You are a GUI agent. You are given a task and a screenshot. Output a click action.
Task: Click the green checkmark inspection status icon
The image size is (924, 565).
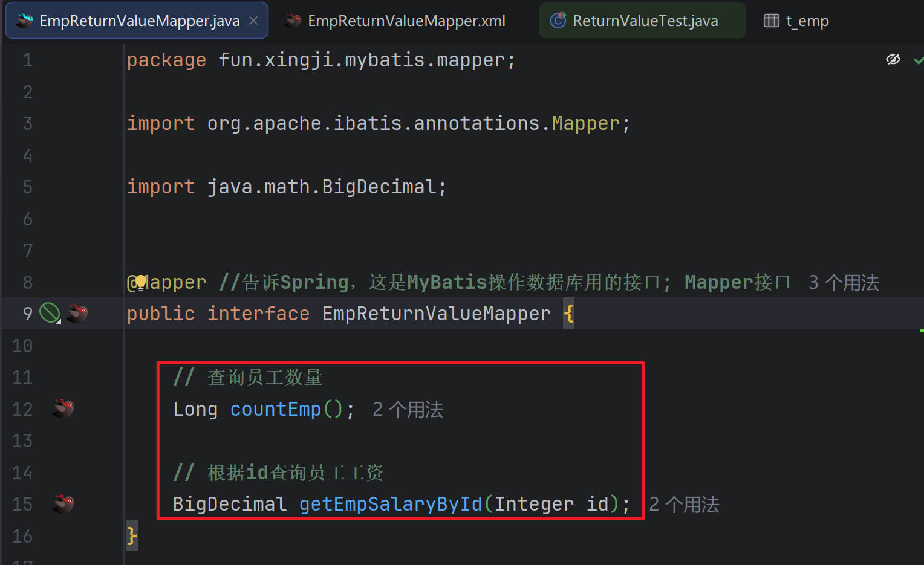(x=918, y=60)
